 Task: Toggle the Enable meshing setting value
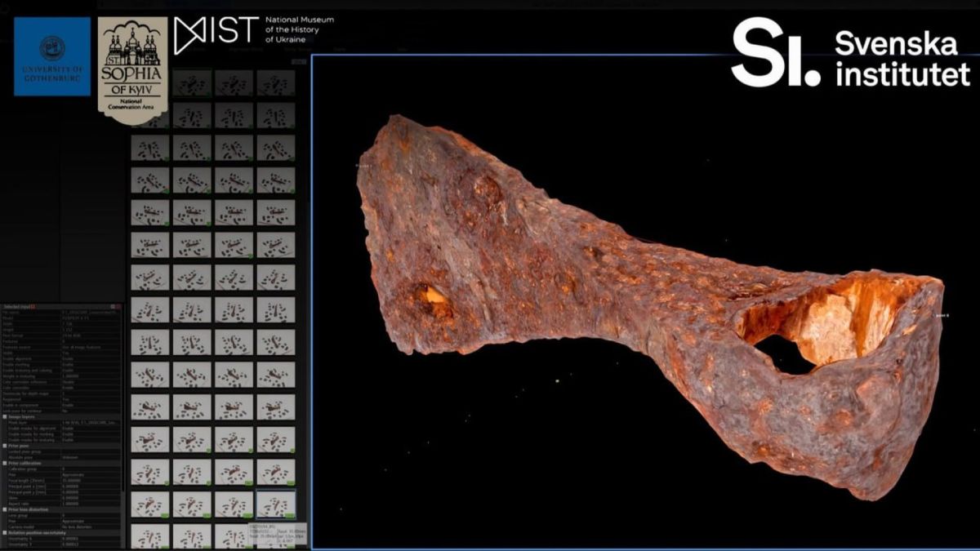coord(69,364)
